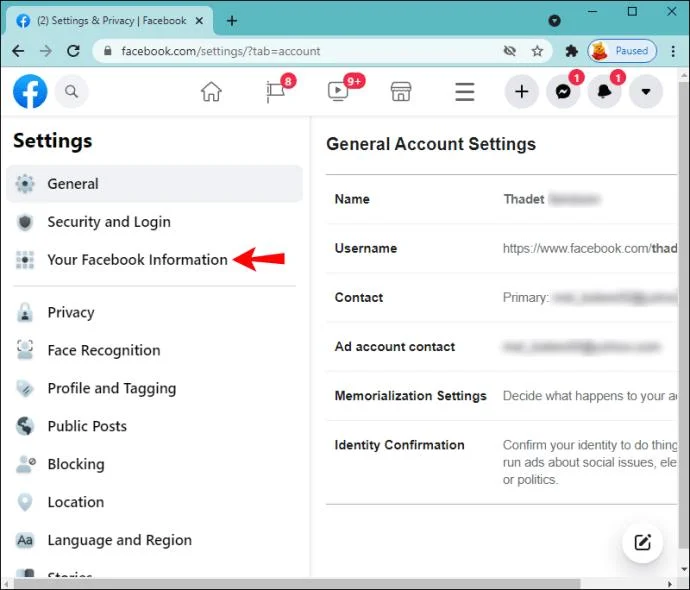This screenshot has width=690, height=590.
Task: Click the Create plus button
Action: 521,92
